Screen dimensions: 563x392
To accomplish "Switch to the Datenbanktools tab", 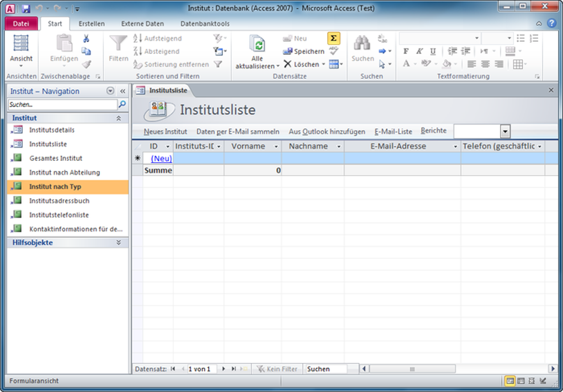I will point(205,24).
